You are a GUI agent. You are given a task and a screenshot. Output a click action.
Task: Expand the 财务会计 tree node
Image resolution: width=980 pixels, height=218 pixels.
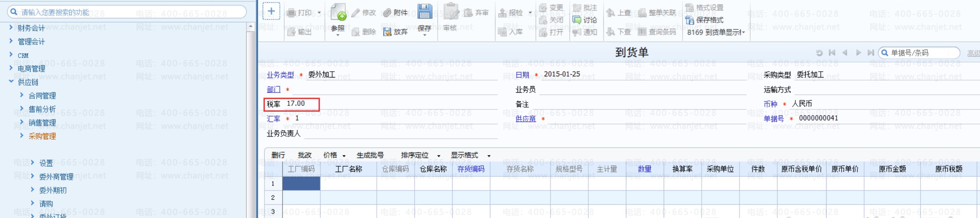pos(11,28)
